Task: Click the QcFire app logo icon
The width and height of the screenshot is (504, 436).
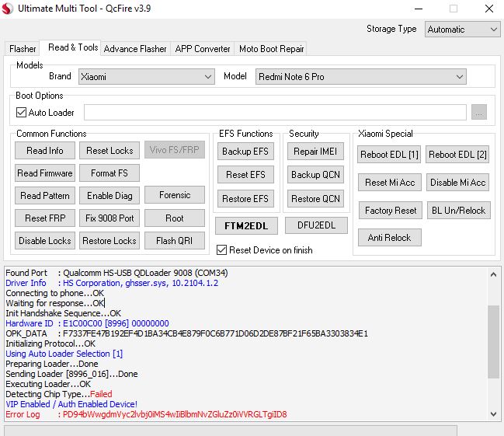Action: [8, 9]
